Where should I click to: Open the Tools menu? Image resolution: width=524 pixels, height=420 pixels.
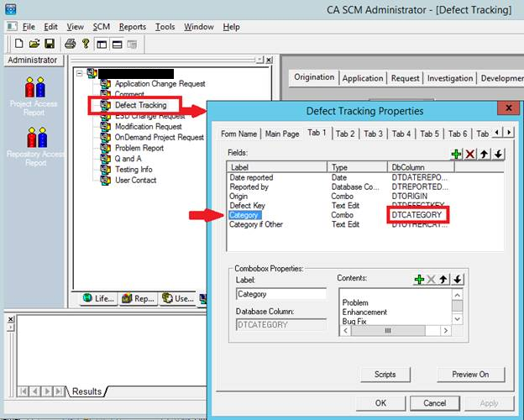point(165,27)
